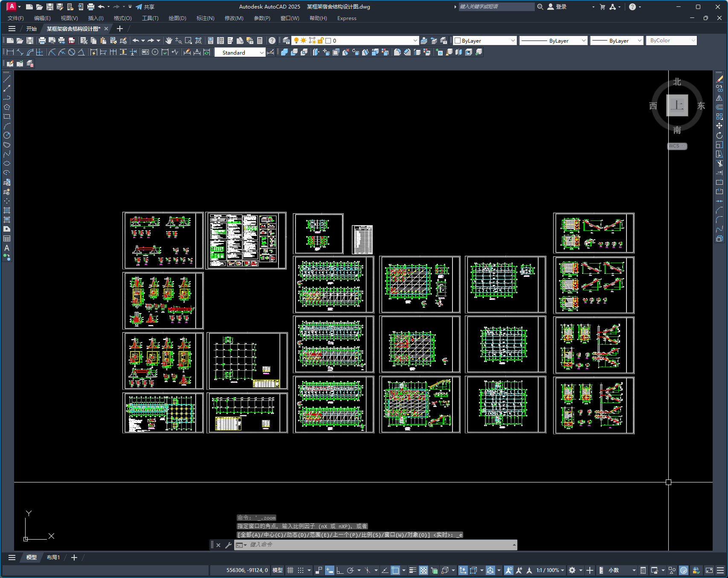Click the 模型 model space status button
Image resolution: width=728 pixels, height=578 pixels.
(278, 570)
